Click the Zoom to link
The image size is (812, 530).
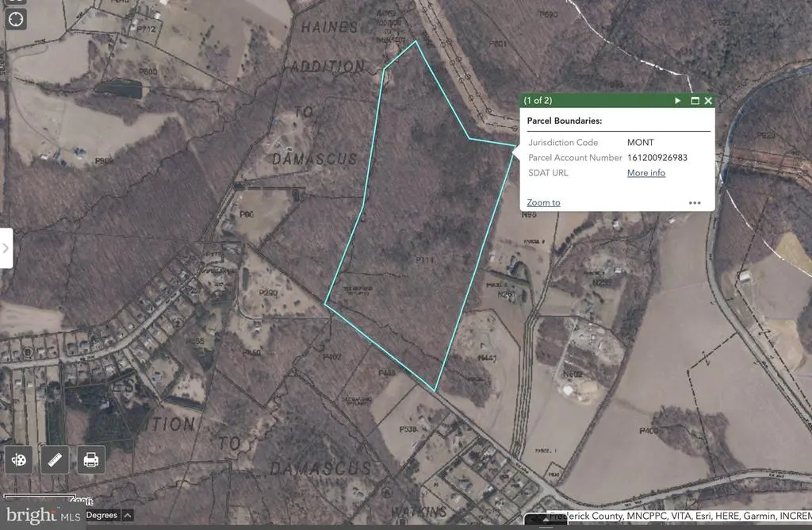point(543,202)
